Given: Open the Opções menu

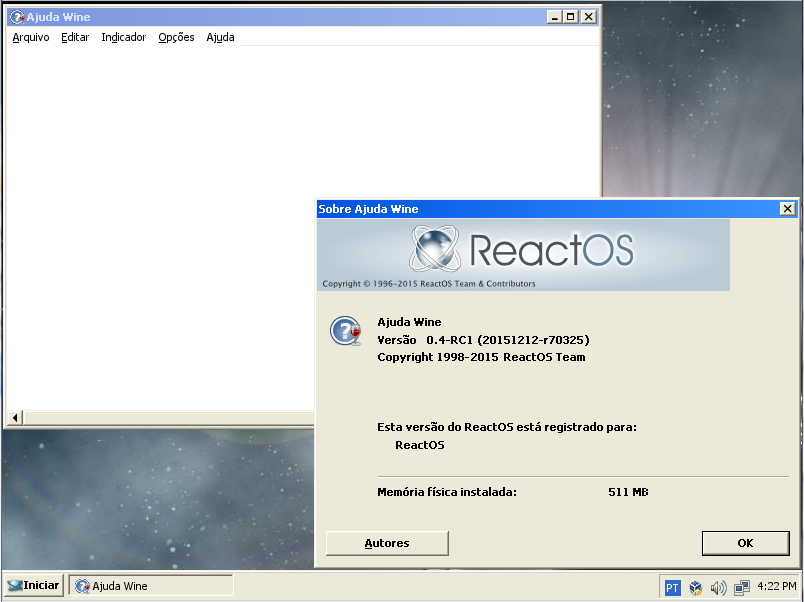Looking at the screenshot, I should pyautogui.click(x=175, y=37).
